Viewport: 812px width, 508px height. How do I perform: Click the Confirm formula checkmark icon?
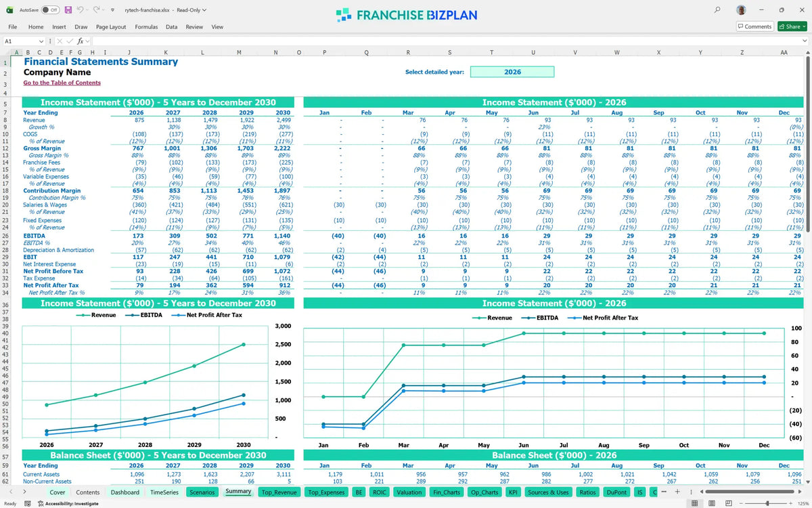(x=69, y=41)
